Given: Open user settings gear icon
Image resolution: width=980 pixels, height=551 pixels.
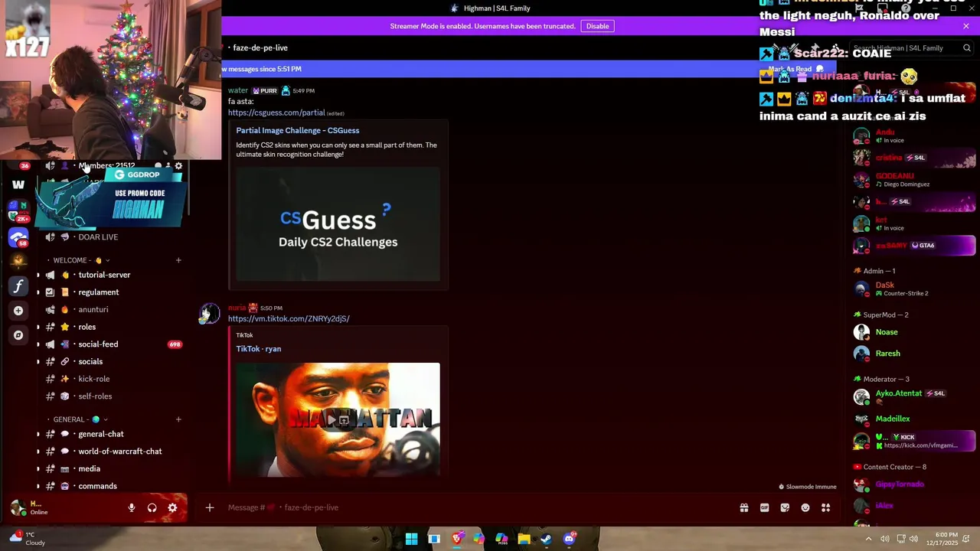Looking at the screenshot, I should (x=172, y=507).
